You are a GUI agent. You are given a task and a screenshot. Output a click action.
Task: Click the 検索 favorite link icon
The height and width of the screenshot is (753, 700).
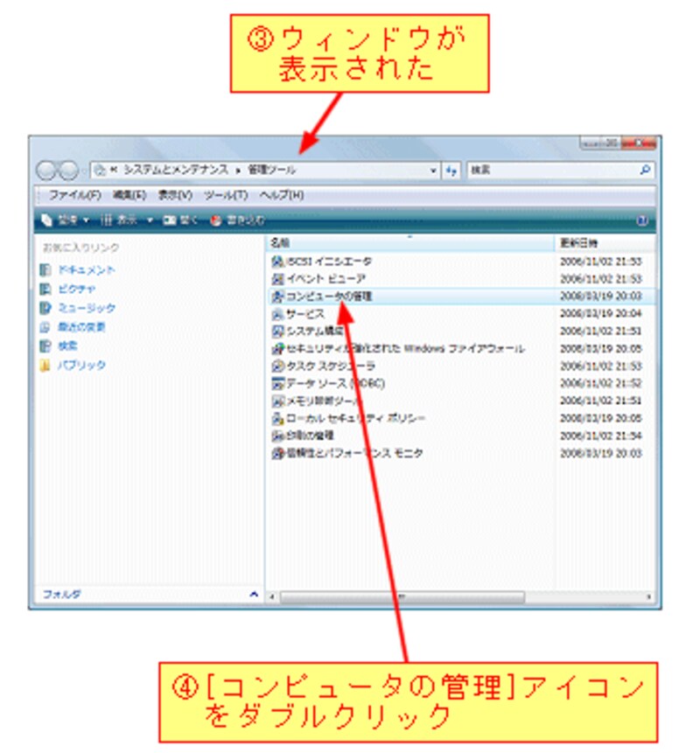point(45,345)
